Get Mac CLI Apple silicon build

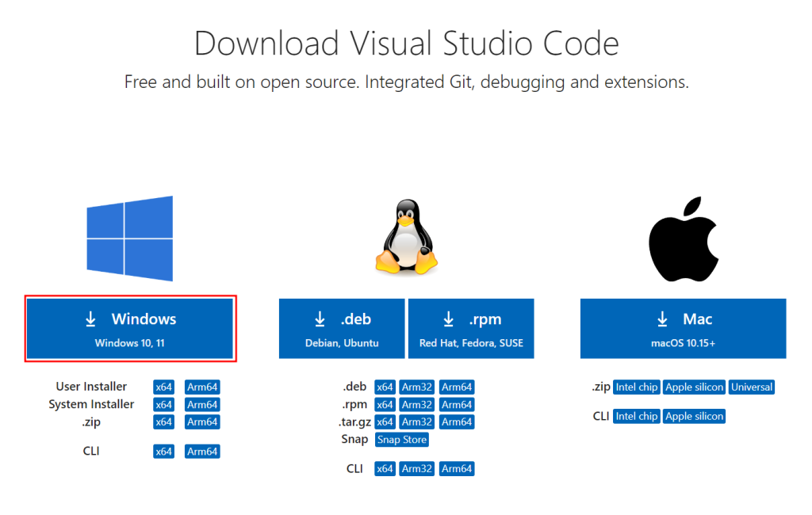pos(695,416)
